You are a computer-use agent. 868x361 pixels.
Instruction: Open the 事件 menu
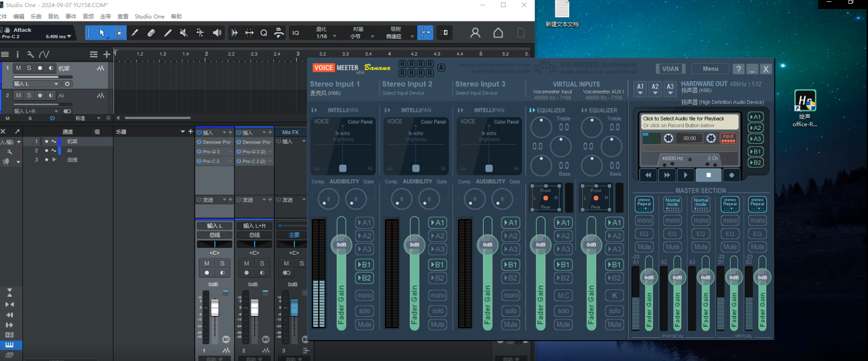pyautogui.click(x=71, y=17)
